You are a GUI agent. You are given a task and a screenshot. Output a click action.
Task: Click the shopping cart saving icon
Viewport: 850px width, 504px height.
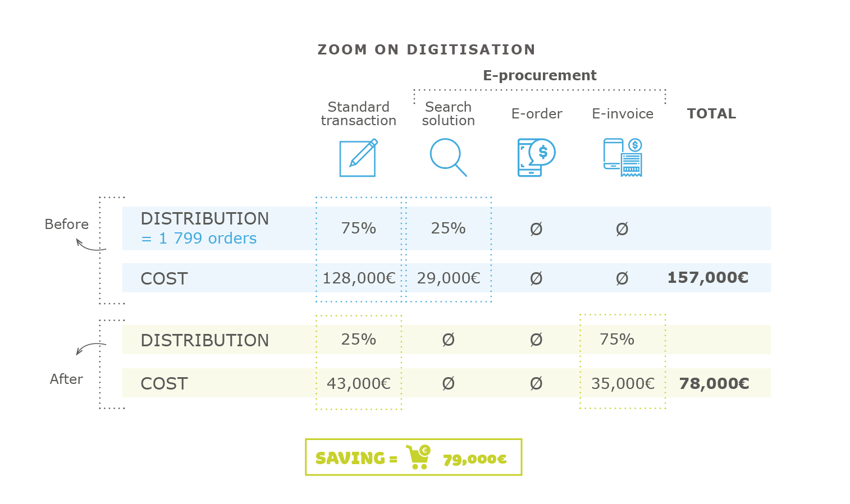[418, 457]
